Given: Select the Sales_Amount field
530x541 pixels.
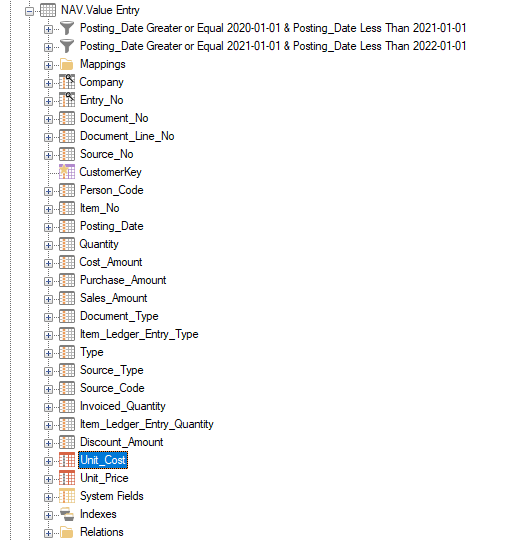Looking at the screenshot, I should tap(114, 298).
